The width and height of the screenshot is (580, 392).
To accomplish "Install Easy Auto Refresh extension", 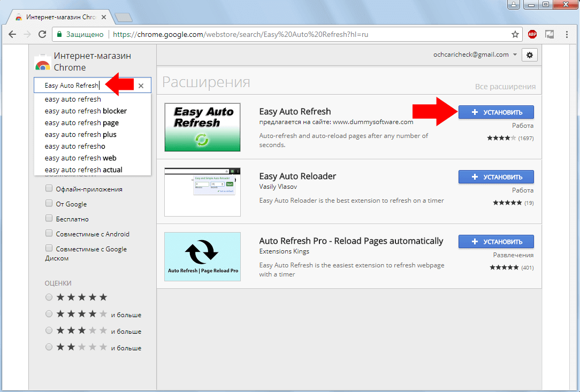I will pos(496,112).
